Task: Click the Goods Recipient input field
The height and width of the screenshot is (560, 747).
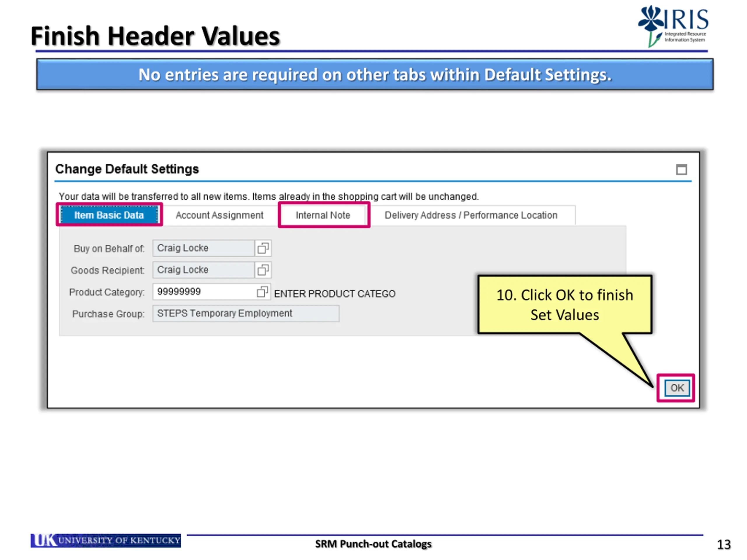Action: 204,270
